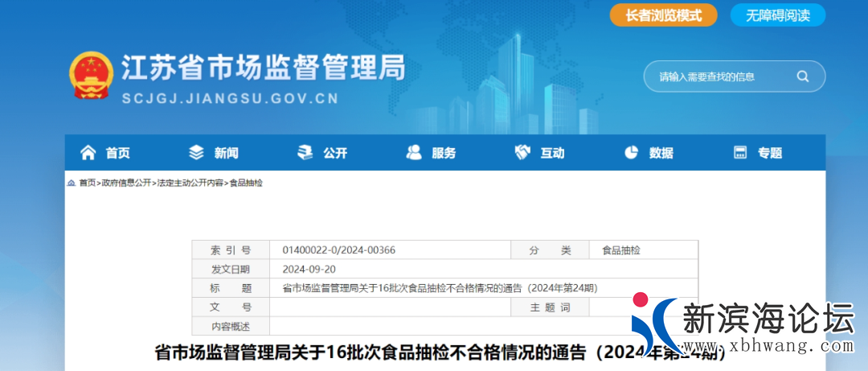The height and width of the screenshot is (371, 868).
Task: Open 法定主动公开内容 breadcrumb link
Action: 190,183
